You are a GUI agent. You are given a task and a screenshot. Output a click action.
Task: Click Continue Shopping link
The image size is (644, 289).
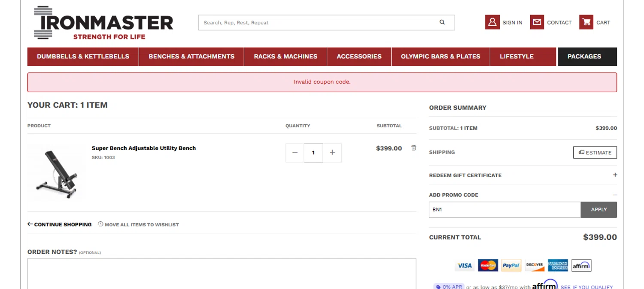(63, 224)
